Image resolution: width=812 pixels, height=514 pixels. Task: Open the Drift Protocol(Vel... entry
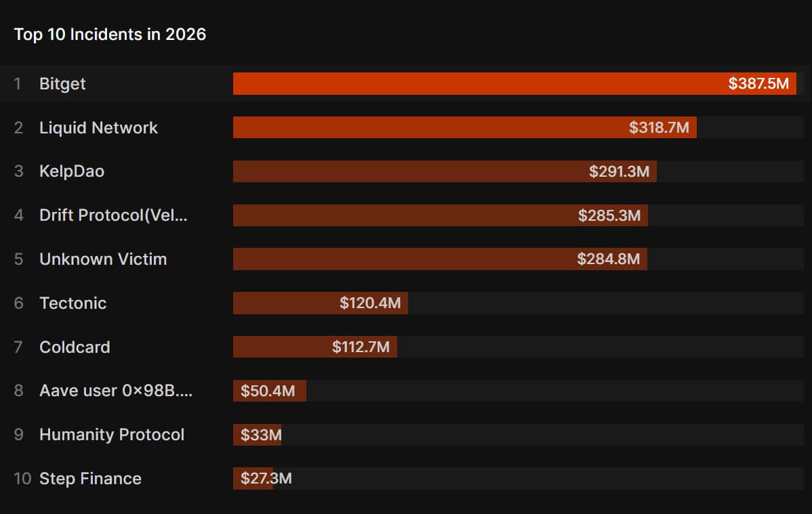113,215
